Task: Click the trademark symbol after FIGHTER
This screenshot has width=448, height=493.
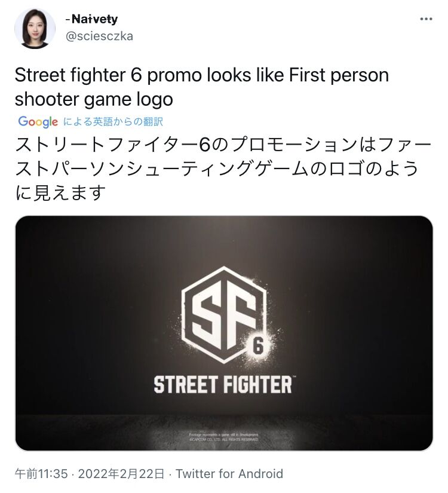Action: tap(294, 377)
